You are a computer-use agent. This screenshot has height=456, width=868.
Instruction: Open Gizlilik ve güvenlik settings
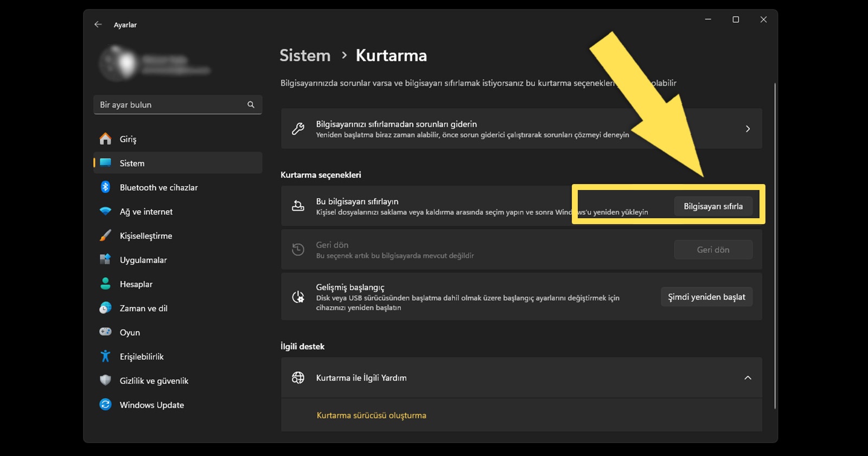(x=178, y=380)
